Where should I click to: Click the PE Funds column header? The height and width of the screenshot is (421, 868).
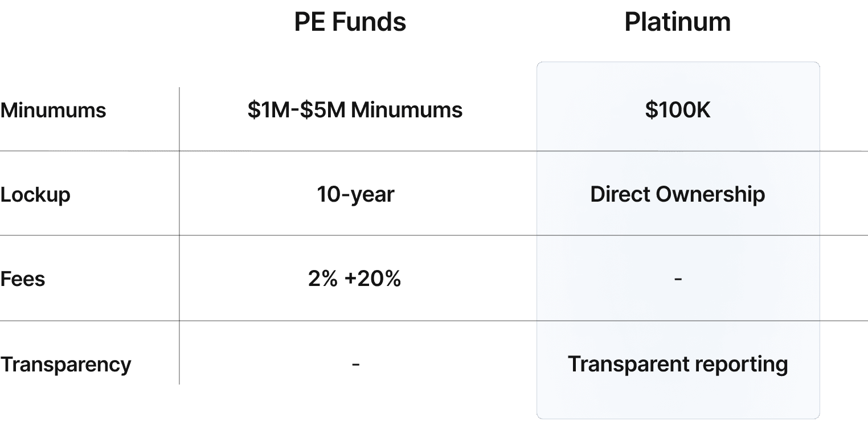click(x=350, y=23)
